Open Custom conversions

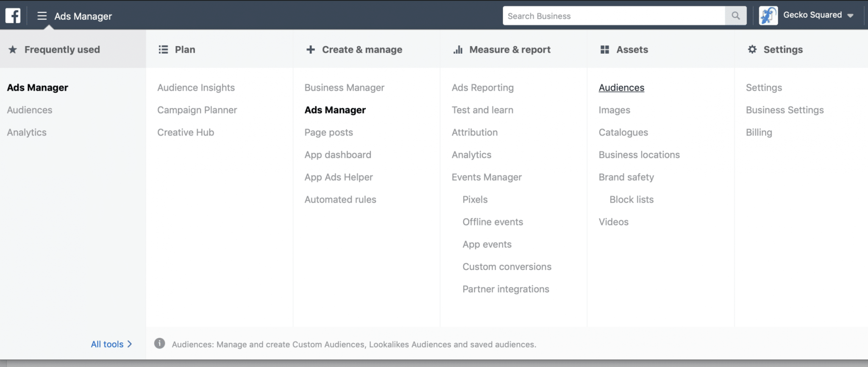pos(507,267)
